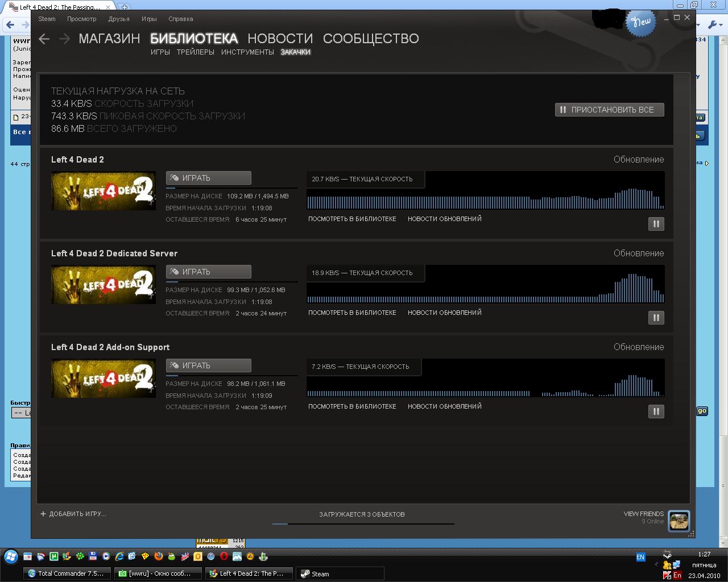728x582 pixels.
Task: Pause the Dedicated Server download
Action: 656,318
